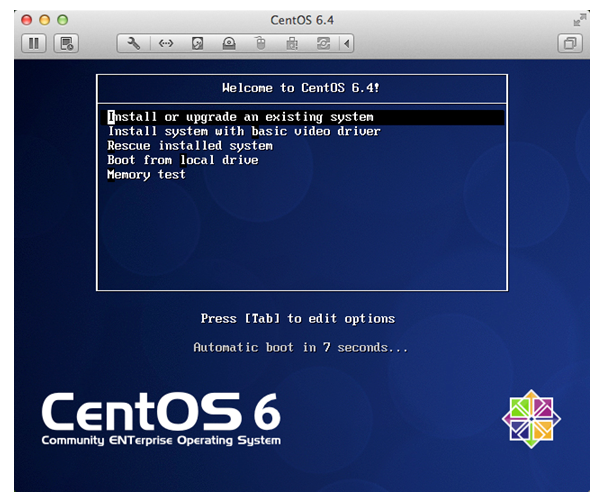Choose Rescue installed system
The width and height of the screenshot is (599, 497).
coord(190,146)
